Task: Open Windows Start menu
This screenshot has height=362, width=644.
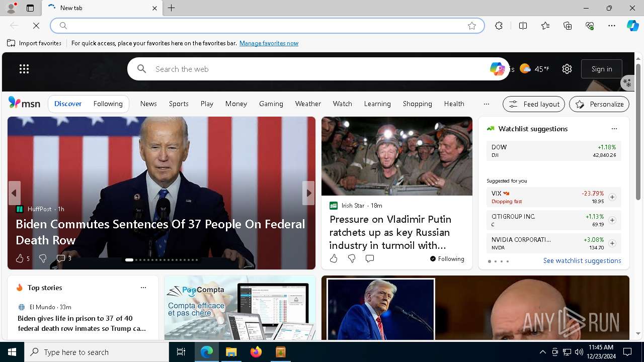Action: tap(12, 352)
